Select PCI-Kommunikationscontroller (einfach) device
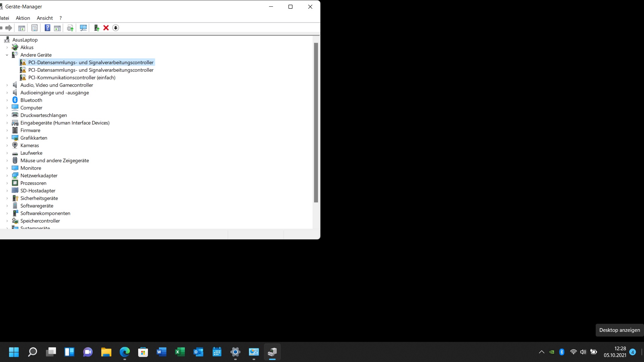The height and width of the screenshot is (362, 644). (x=72, y=77)
